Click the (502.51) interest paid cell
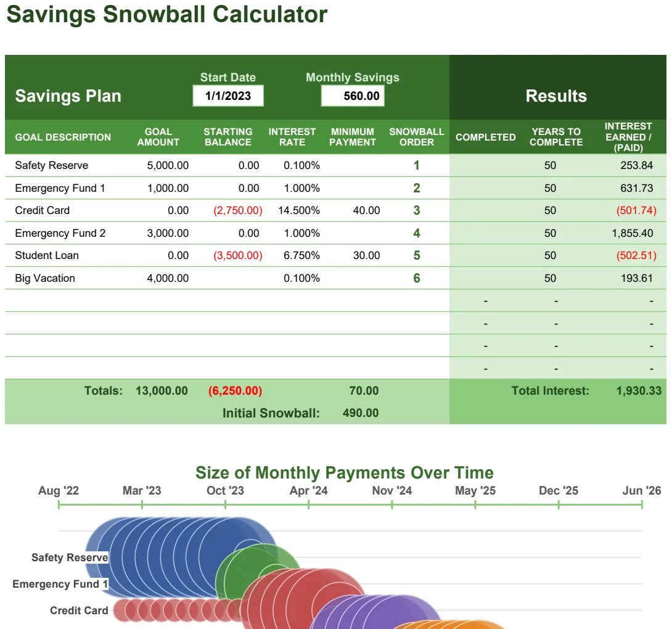Viewport: 672px width, 629px height. pos(636,255)
